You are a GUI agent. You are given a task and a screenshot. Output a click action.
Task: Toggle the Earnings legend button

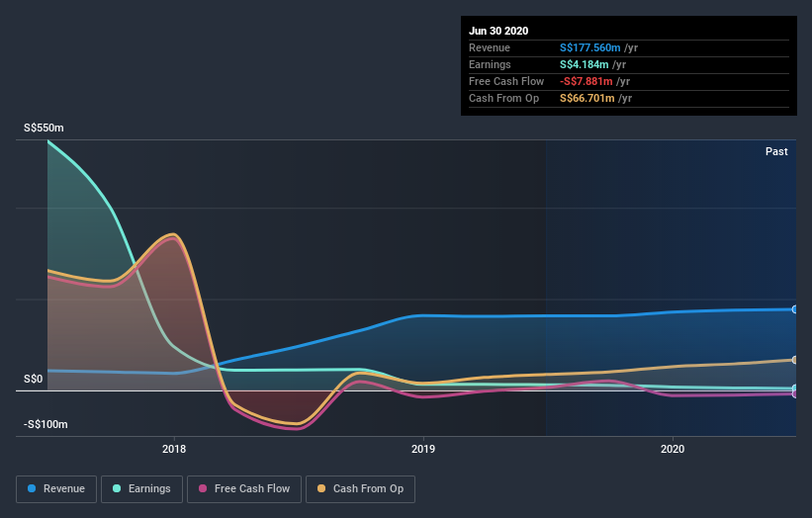[x=141, y=489]
